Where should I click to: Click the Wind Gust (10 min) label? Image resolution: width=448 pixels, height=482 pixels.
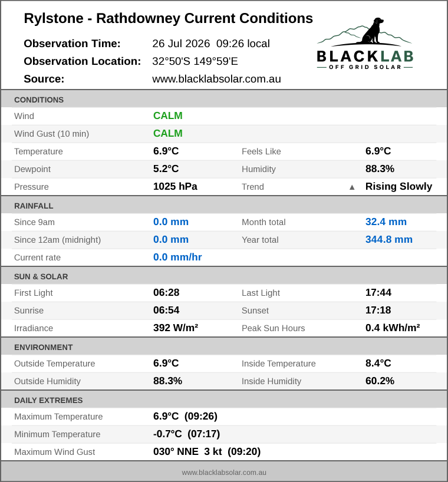(x=52, y=134)
